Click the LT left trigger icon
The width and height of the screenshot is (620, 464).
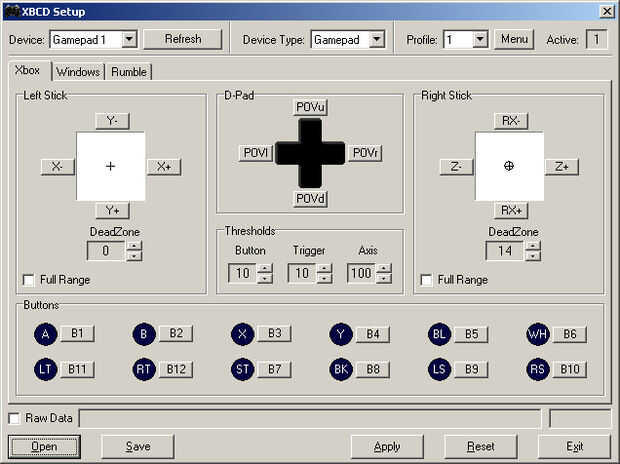45,369
